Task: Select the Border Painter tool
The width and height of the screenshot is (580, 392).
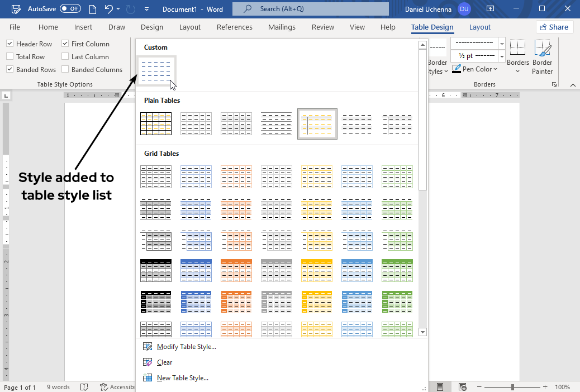Action: tap(542, 57)
